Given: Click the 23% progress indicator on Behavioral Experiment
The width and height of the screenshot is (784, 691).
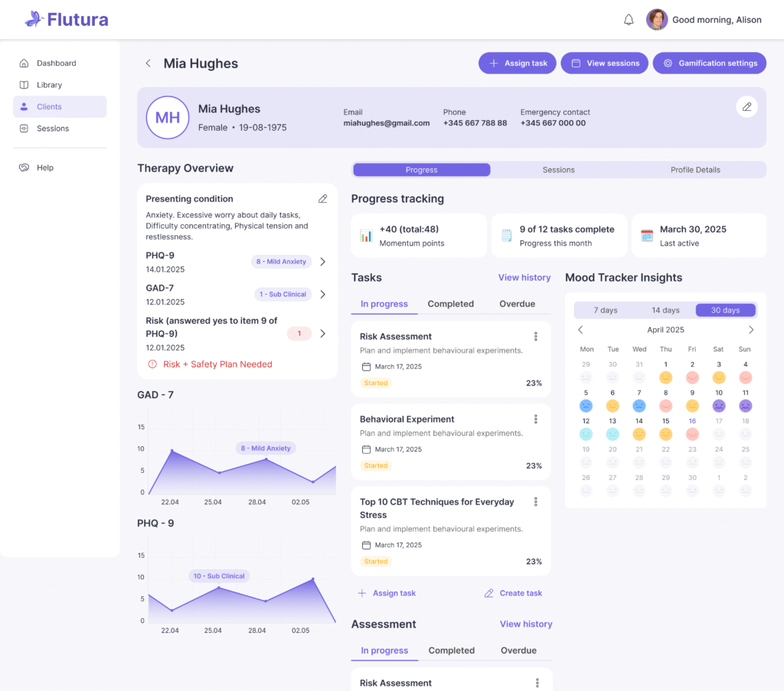Looking at the screenshot, I should tap(534, 464).
